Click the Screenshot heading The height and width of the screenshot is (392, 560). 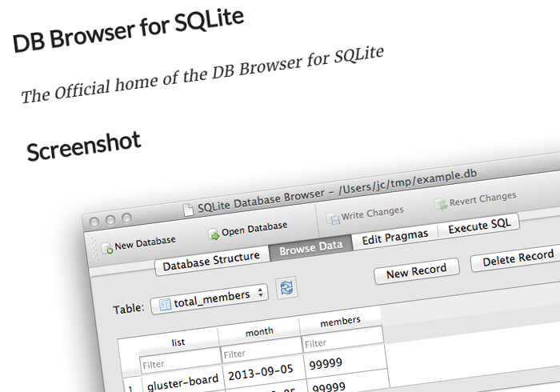tap(83, 146)
